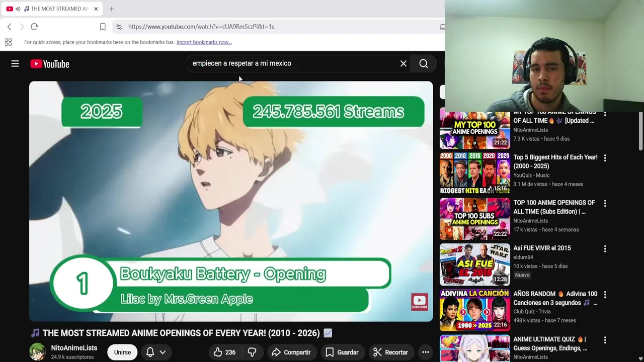Open the 'BIGGEST HITS EACH YEAR' thumbnail
Image resolution: width=644 pixels, height=362 pixels.
[475, 173]
